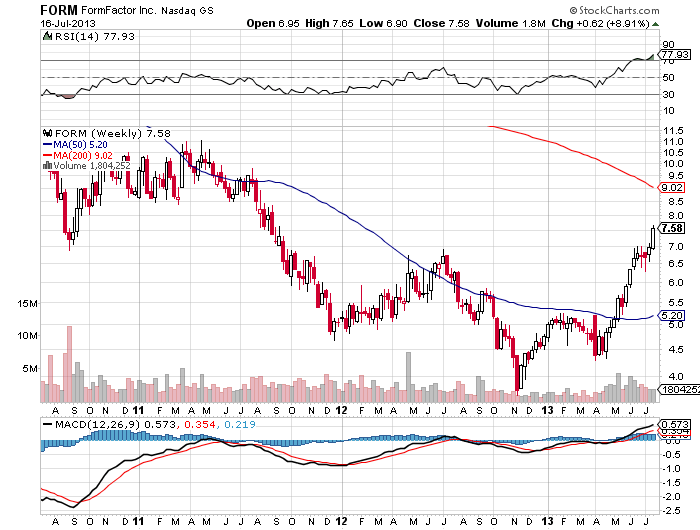Click the Volume 1.8M value in header
700x530 pixels.
coord(511,23)
